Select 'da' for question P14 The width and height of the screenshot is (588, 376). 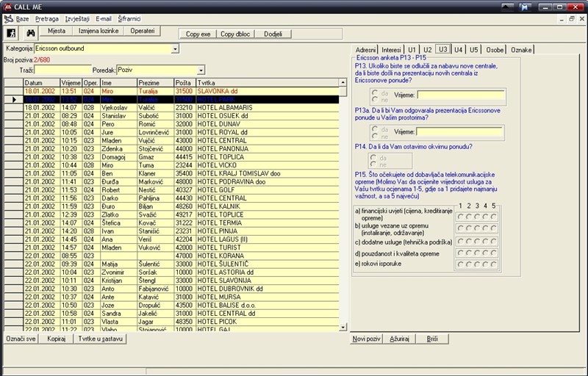coord(373,157)
